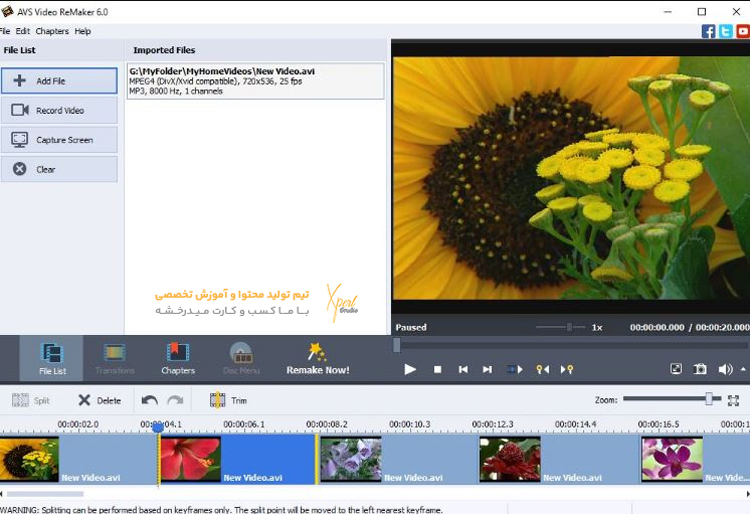Go to the previous frame
The image size is (750, 514).
pos(463,369)
